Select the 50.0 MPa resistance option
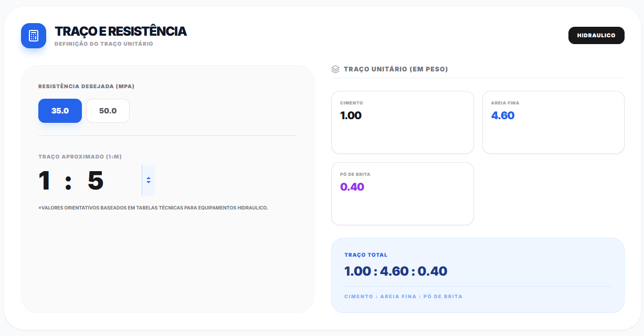This screenshot has height=336, width=644. [x=108, y=111]
